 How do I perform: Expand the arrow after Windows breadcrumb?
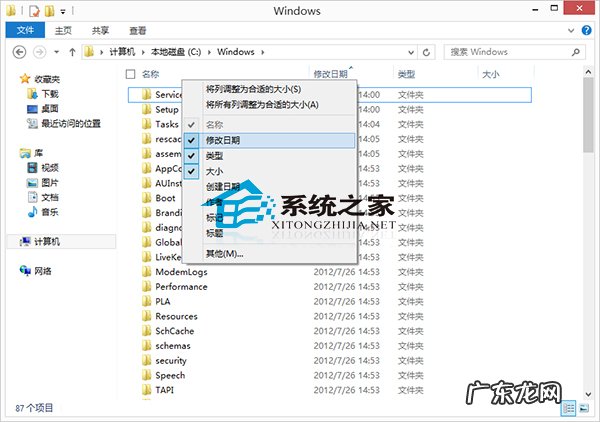click(263, 52)
